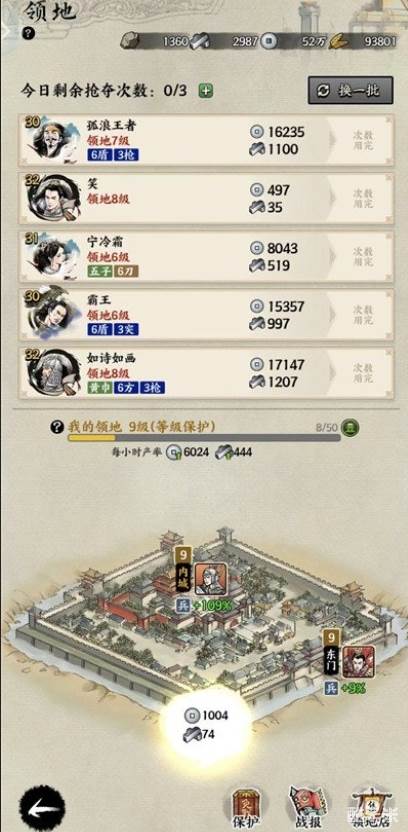This screenshot has width=408, height=832.
Task: Click the 东门 level 9 label
Action: point(332,652)
